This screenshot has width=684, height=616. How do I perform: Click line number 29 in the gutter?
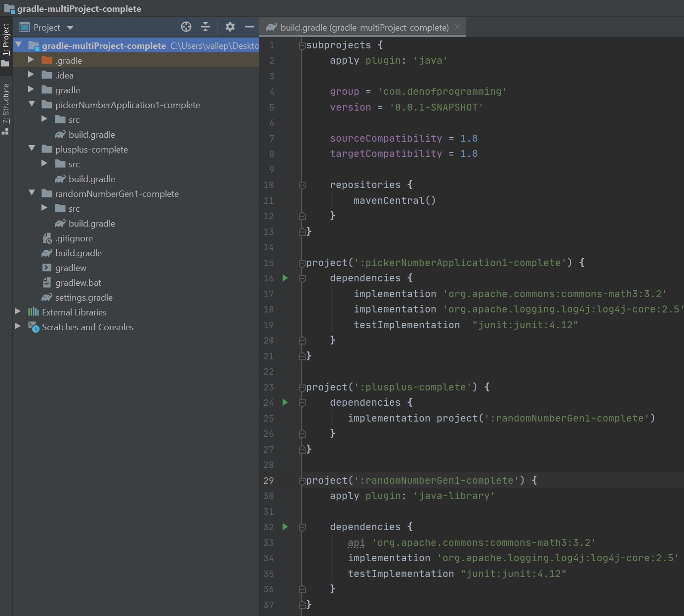(268, 481)
